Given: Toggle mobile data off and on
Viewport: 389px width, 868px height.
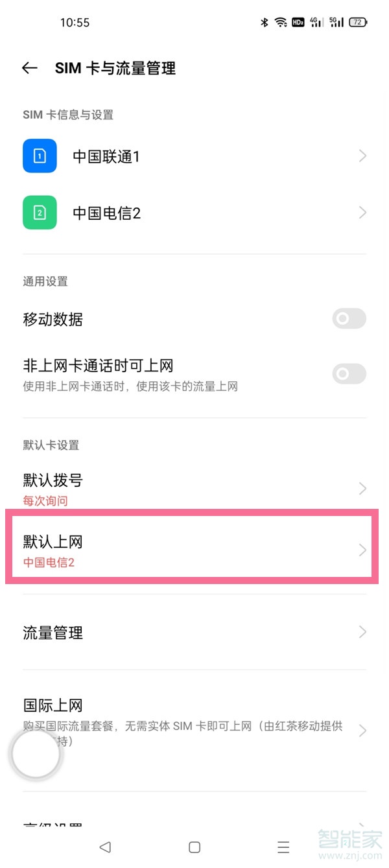Looking at the screenshot, I should point(349,319).
